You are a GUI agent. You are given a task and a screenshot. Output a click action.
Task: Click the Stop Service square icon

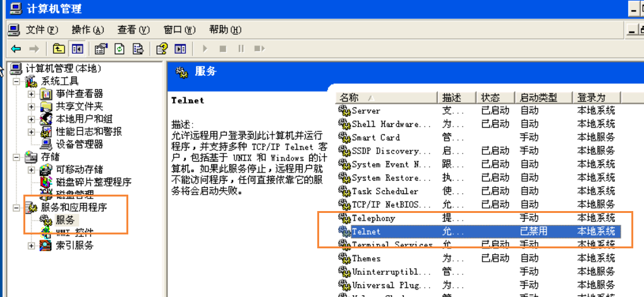coord(223,49)
